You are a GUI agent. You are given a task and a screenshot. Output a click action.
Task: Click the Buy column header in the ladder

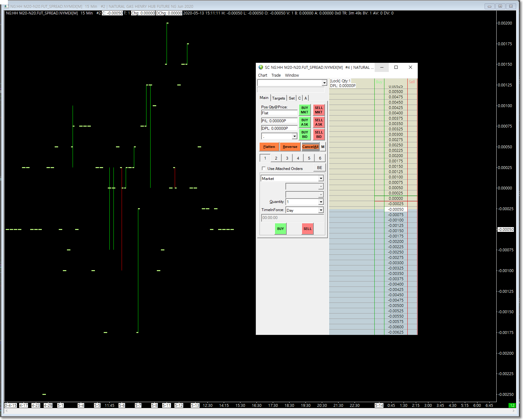pos(379,82)
